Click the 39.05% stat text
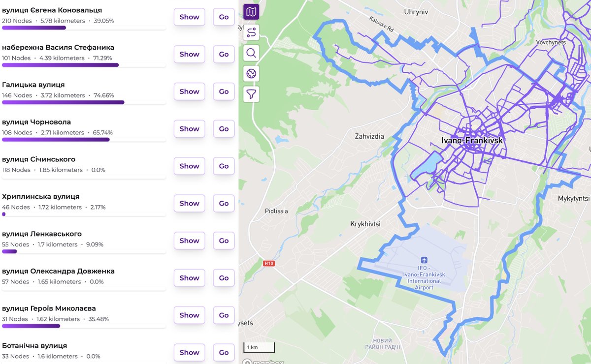 coord(104,21)
